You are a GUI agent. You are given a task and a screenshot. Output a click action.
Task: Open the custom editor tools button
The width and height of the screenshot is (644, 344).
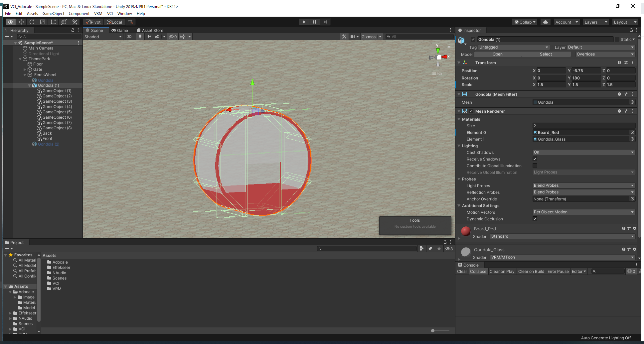click(x=75, y=22)
